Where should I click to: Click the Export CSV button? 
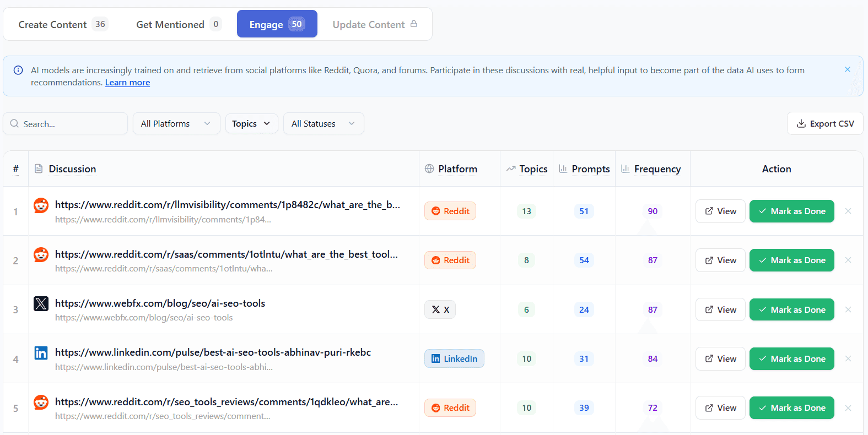825,123
